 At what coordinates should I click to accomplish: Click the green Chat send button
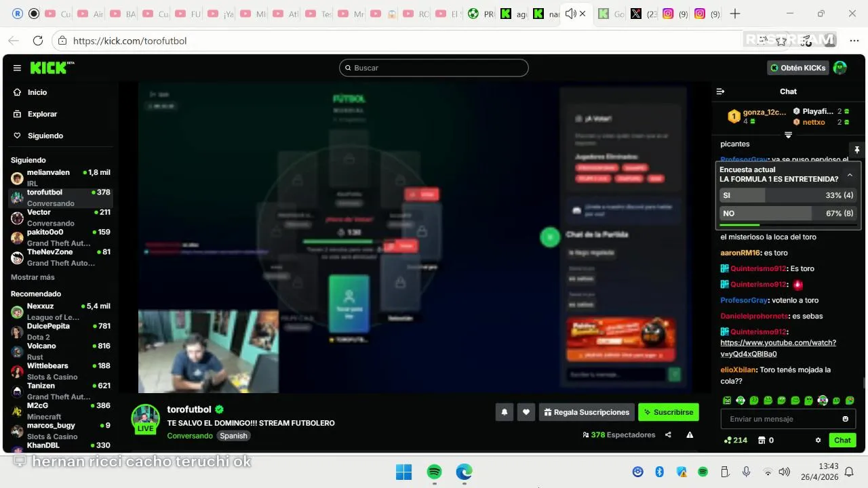click(842, 440)
